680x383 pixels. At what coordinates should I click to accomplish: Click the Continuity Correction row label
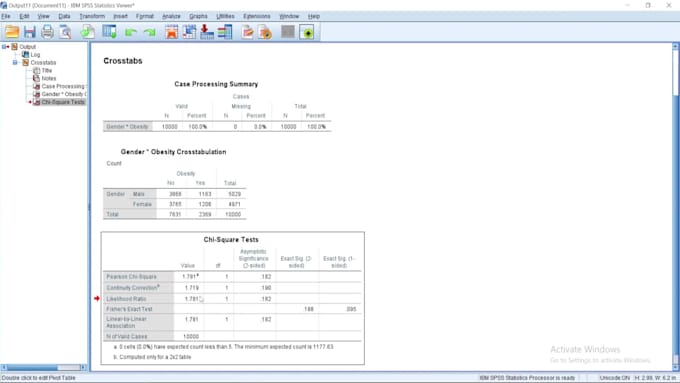pos(133,288)
